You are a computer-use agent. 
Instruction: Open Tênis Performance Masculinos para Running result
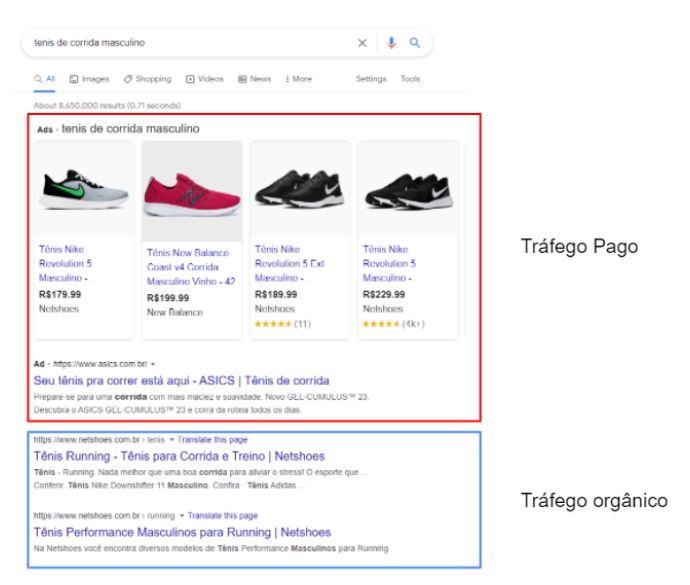[182, 532]
